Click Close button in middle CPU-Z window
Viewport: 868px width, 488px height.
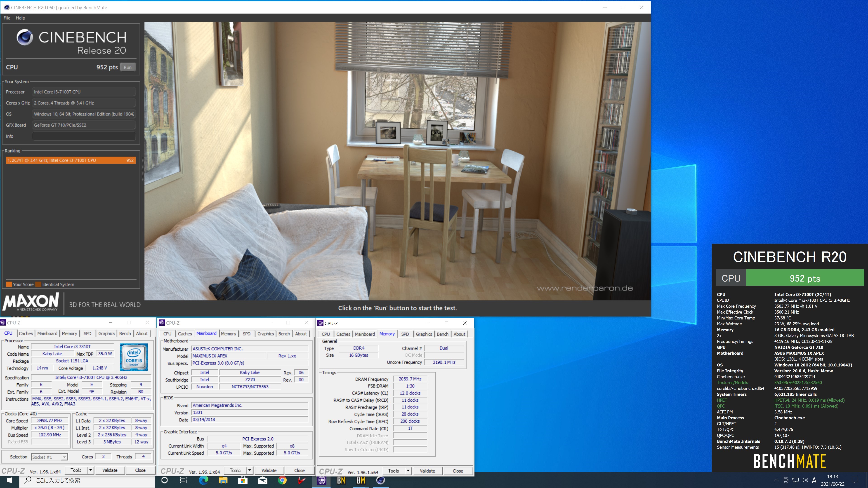(x=299, y=470)
